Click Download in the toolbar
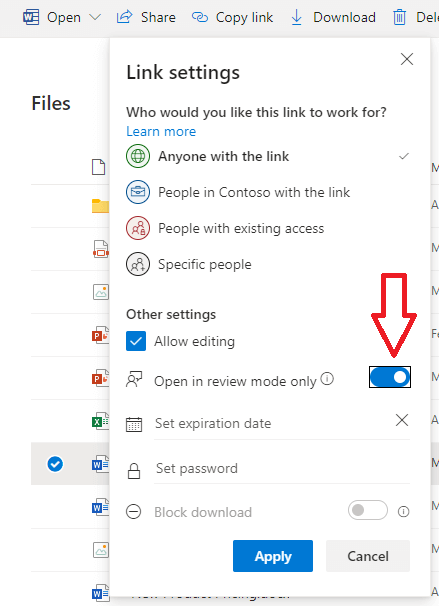Screen dimensions: 439x606 tap(333, 17)
